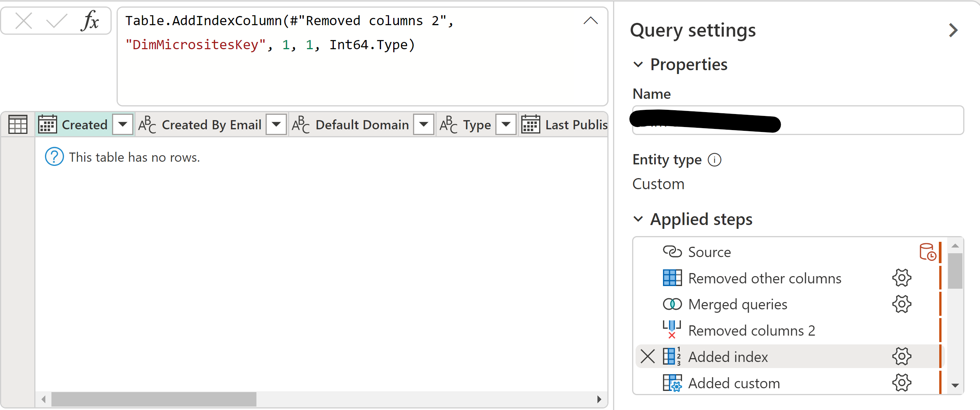The width and height of the screenshot is (980, 410).
Task: Collapse the Query settings pane chevron
Action: (x=953, y=31)
